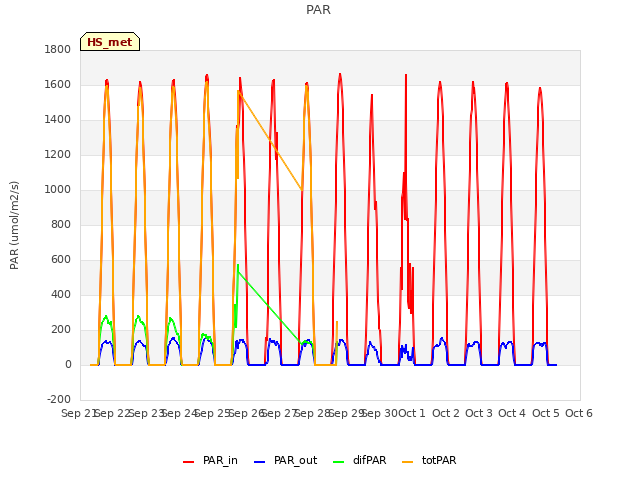Click the PAR (umol/m2/s) axis label

point(14,225)
